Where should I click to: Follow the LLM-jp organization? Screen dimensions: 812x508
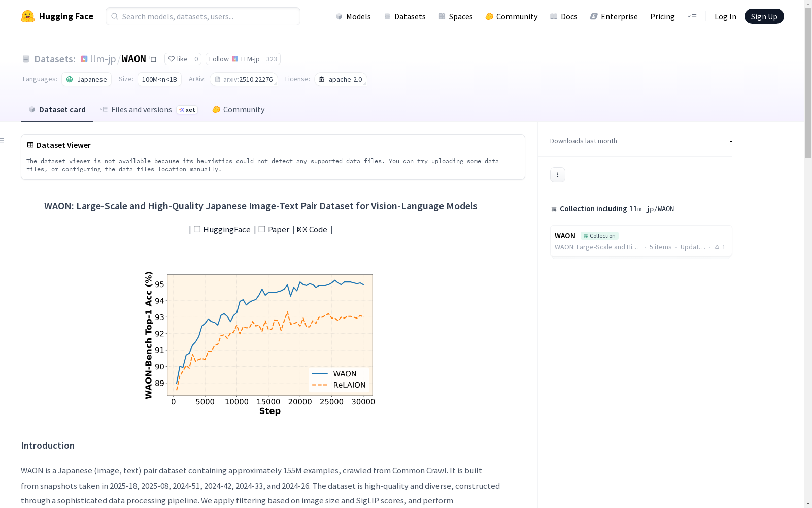tap(234, 59)
